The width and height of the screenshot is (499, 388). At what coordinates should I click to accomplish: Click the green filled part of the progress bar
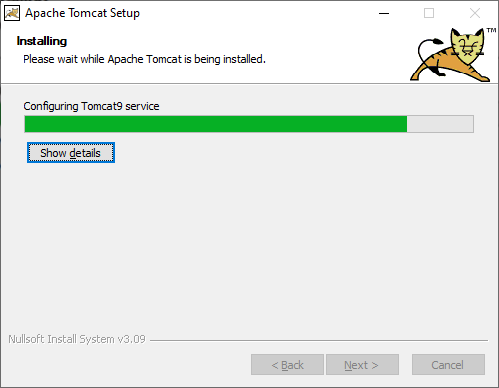coord(216,124)
